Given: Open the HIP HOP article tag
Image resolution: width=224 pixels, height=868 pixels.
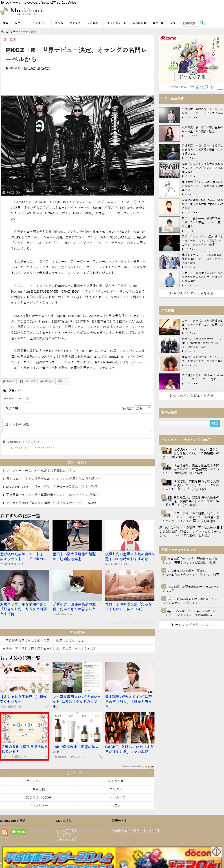Looking at the screenshot, I should (x=9, y=399).
